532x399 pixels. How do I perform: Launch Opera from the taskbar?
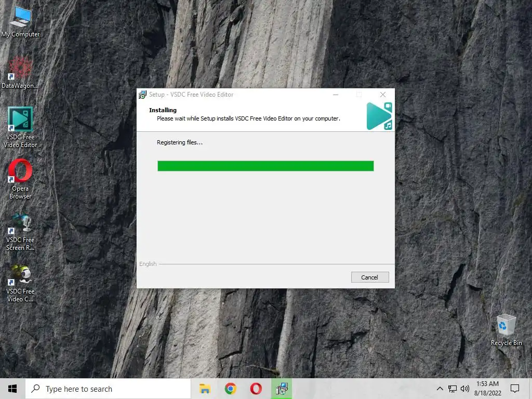click(x=256, y=389)
